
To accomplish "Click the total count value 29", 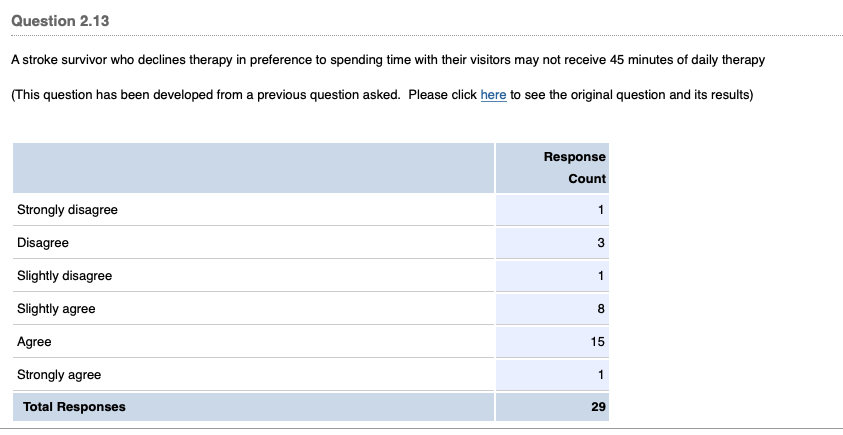I will (x=598, y=407).
